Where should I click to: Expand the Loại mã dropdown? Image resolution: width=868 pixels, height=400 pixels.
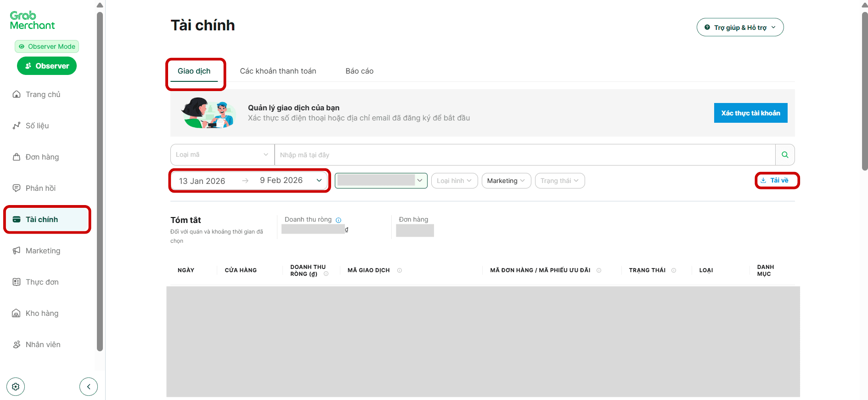pos(222,155)
